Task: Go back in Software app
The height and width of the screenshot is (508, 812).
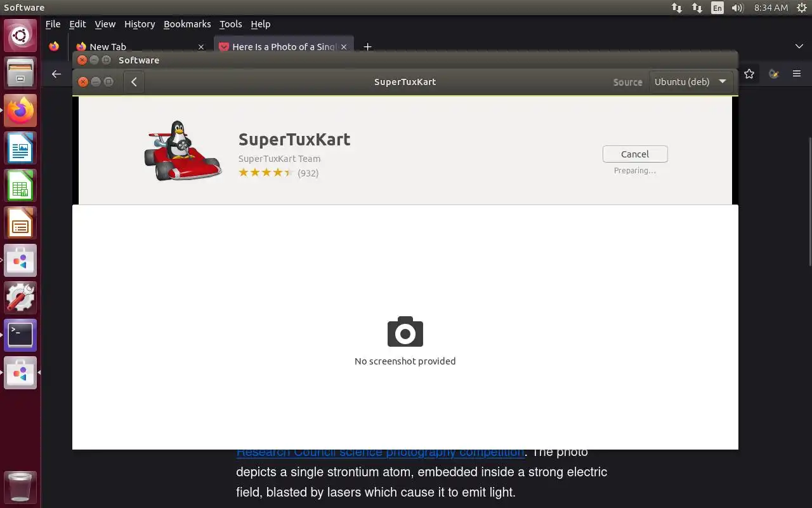Action: [134, 82]
